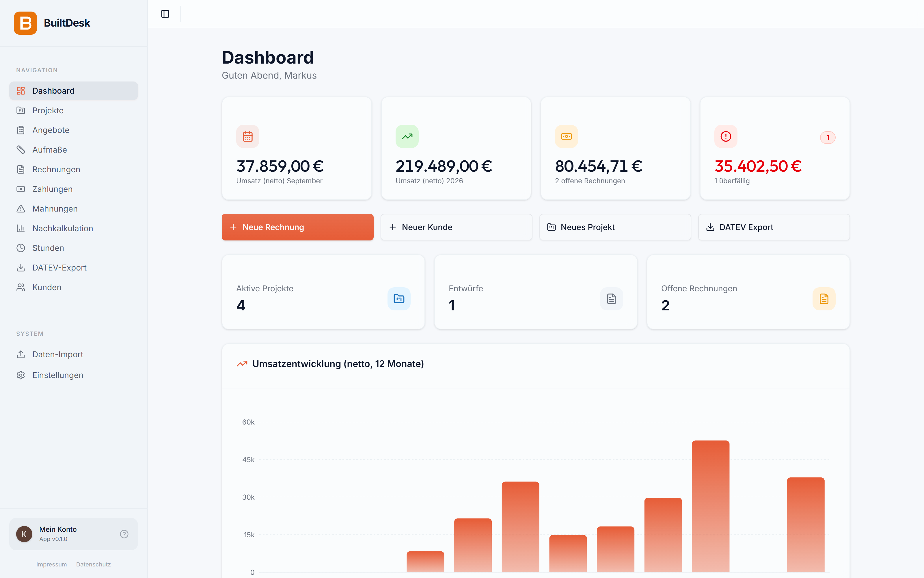This screenshot has width=924, height=578.
Task: Click the calendar icon on September revenue card
Action: [247, 136]
